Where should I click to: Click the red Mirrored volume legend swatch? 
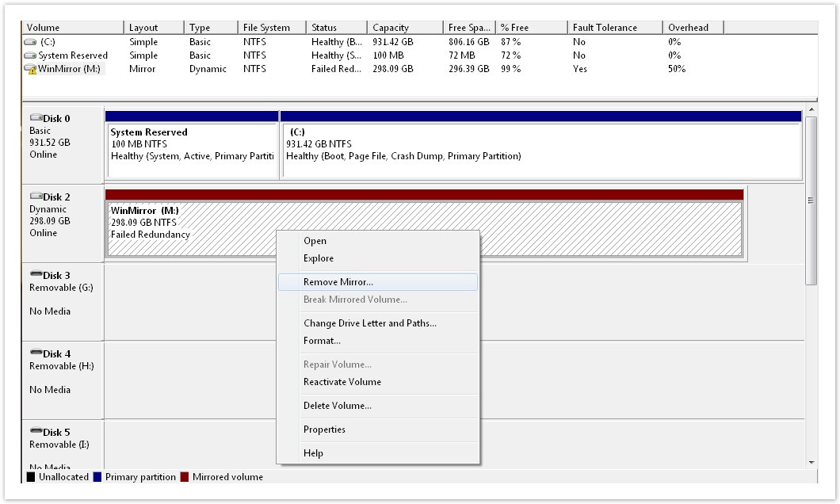point(185,477)
